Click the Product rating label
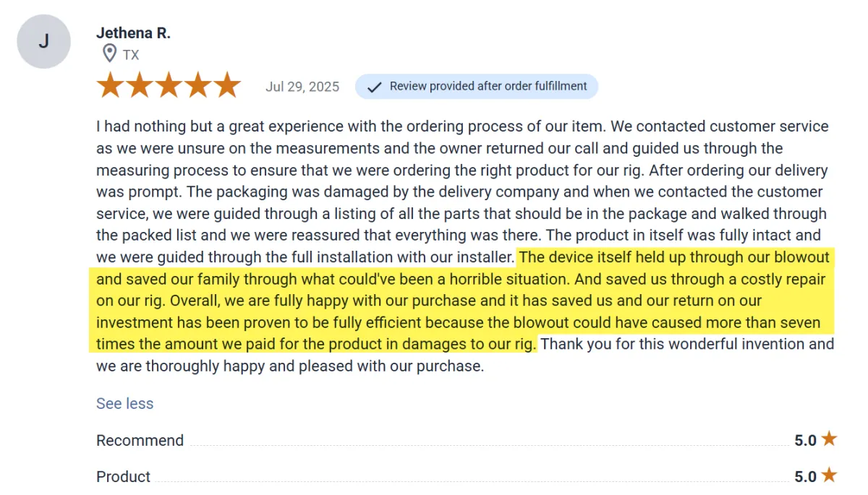The image size is (868, 495). coord(123,476)
